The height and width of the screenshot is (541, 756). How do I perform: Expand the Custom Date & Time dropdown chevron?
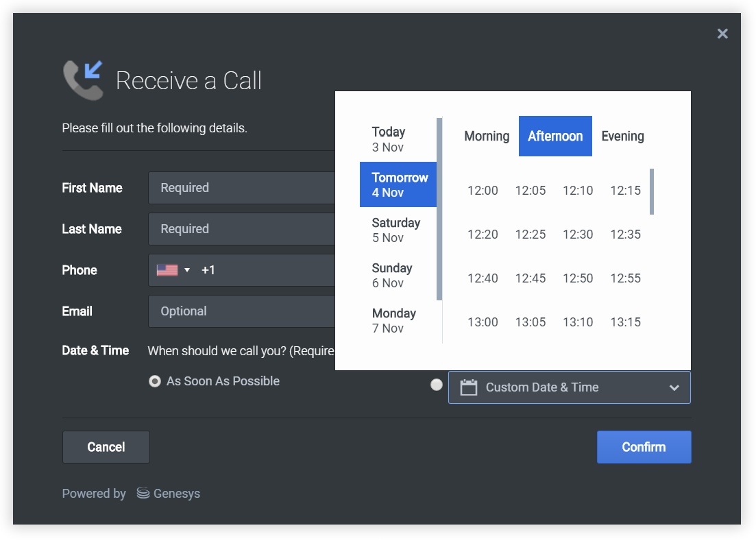click(x=674, y=387)
